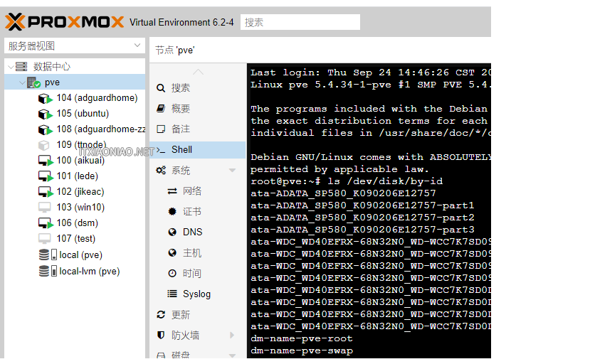Viewport: 590px width, 364px height.
Task: Click the globe icon beside DNS
Action: pos(172,232)
